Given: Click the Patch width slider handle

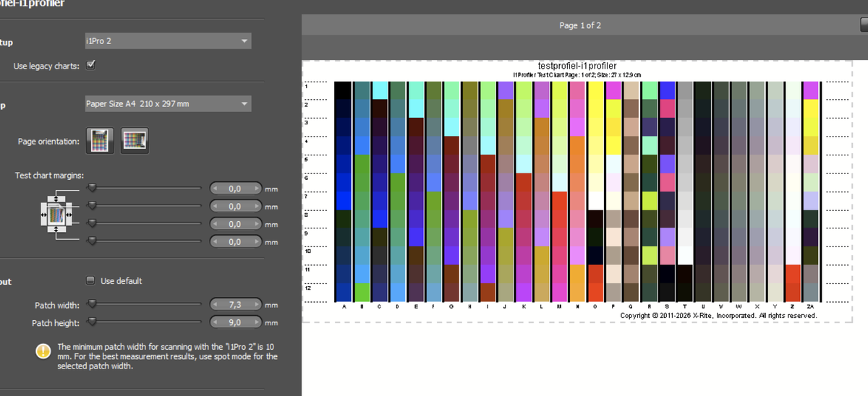Looking at the screenshot, I should click(x=92, y=304).
